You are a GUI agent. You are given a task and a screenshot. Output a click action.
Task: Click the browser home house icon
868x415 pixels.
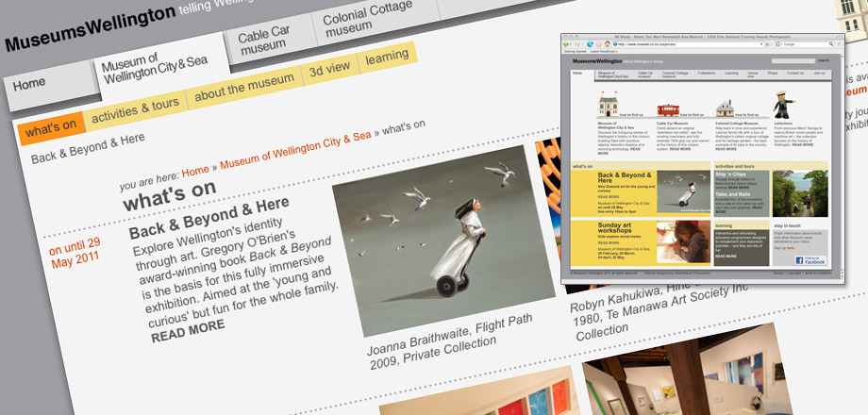[607, 44]
